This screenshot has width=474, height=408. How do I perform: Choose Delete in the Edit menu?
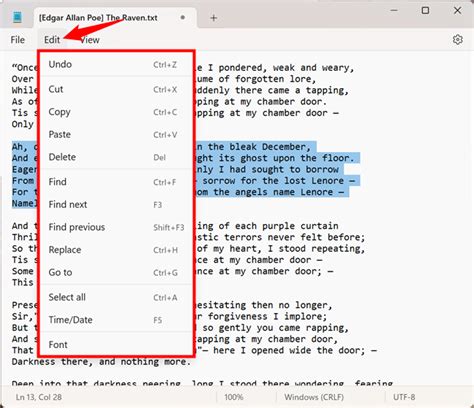click(116, 157)
